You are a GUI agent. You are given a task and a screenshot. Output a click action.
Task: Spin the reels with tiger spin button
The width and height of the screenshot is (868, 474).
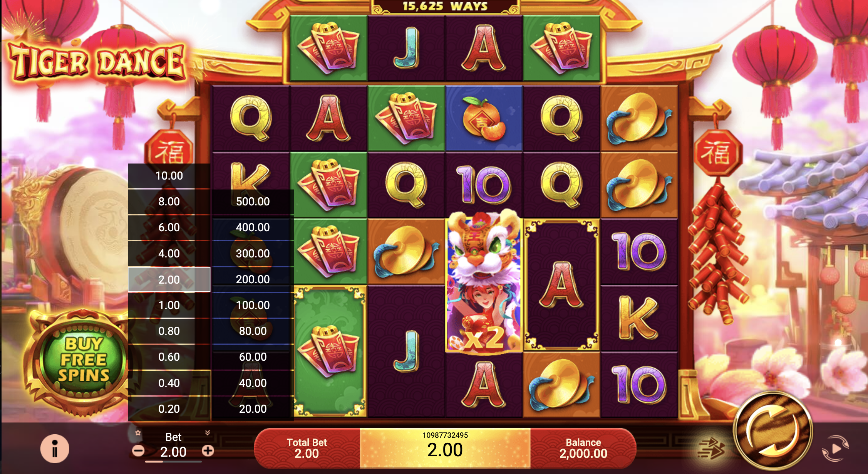[x=772, y=431]
